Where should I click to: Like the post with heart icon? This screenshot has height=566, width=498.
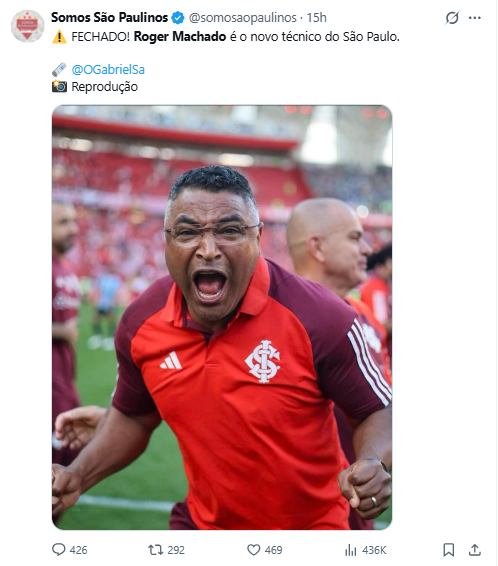[253, 550]
